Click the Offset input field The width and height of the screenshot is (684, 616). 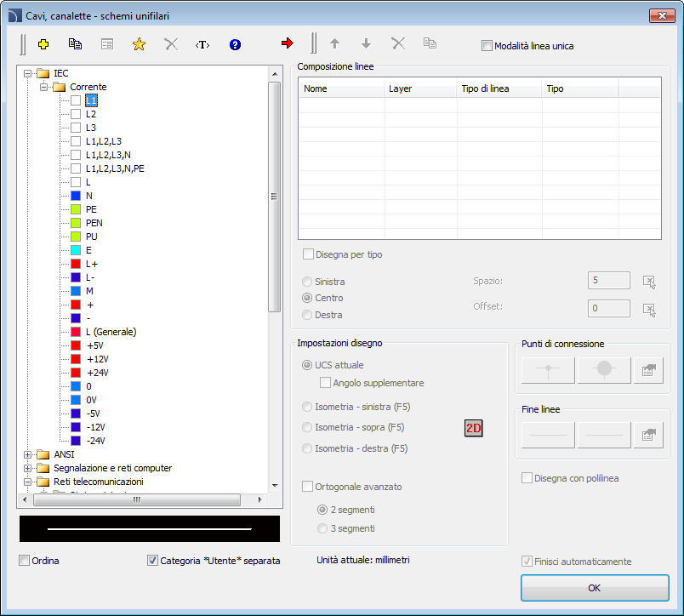tap(609, 309)
